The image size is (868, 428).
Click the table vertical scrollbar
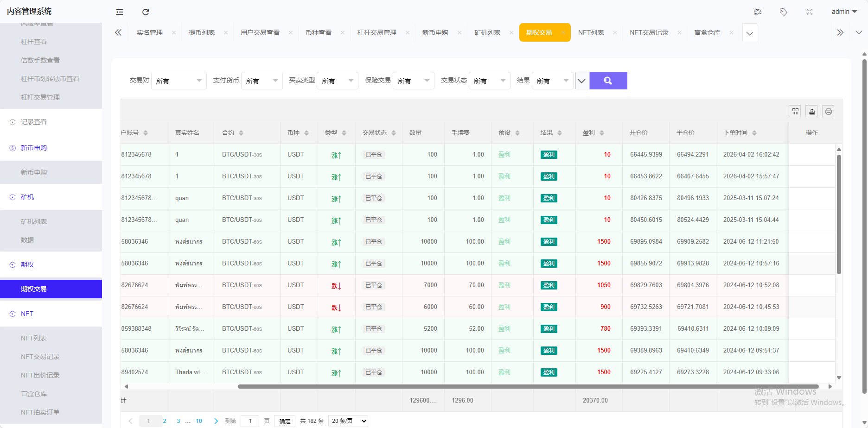(x=839, y=214)
